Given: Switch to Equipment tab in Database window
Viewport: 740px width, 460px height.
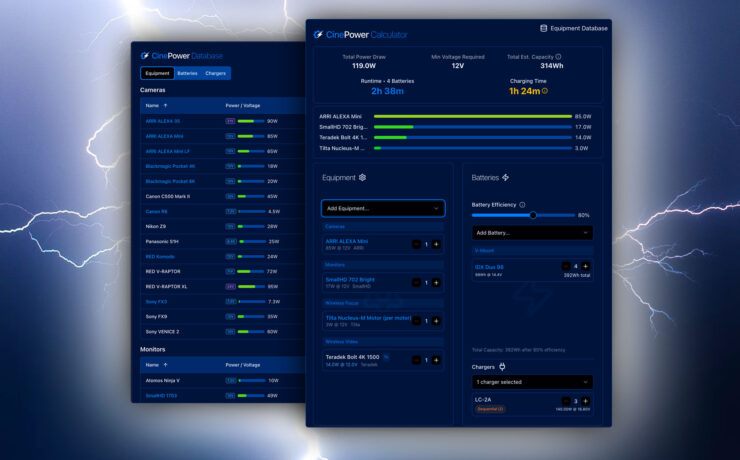Looking at the screenshot, I should [157, 73].
